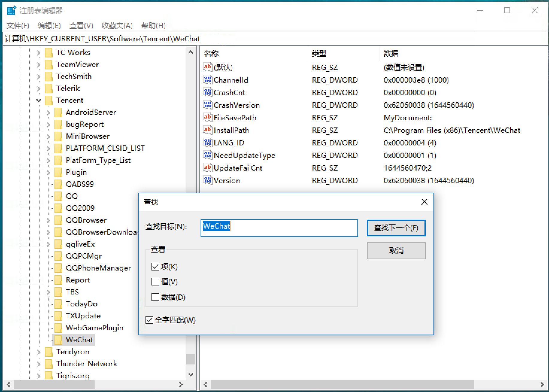
Task: Click the 查找目标 search text field
Action: 279,228
